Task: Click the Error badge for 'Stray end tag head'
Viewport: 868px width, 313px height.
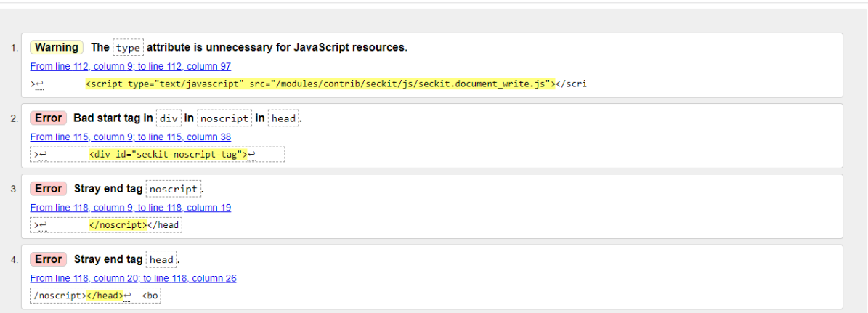Action: [x=49, y=259]
